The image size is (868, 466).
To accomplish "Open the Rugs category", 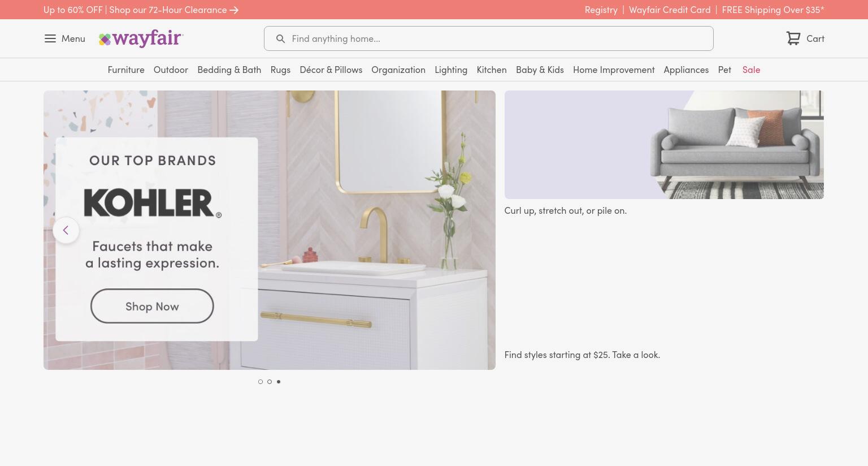I will click(x=280, y=70).
